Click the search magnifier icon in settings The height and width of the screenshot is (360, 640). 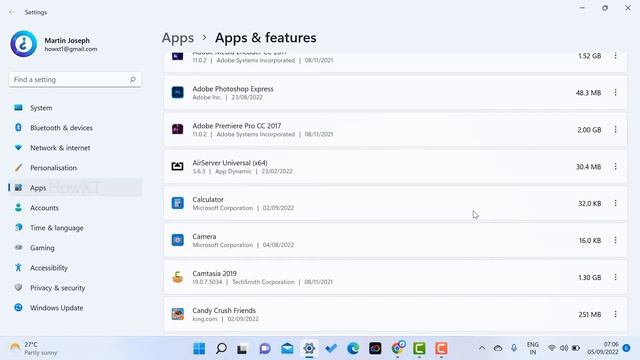133,80
